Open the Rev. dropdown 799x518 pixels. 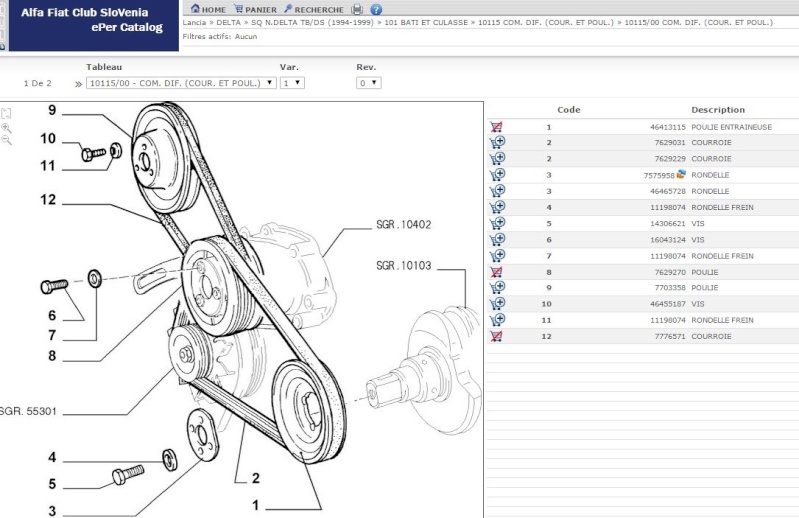point(368,83)
